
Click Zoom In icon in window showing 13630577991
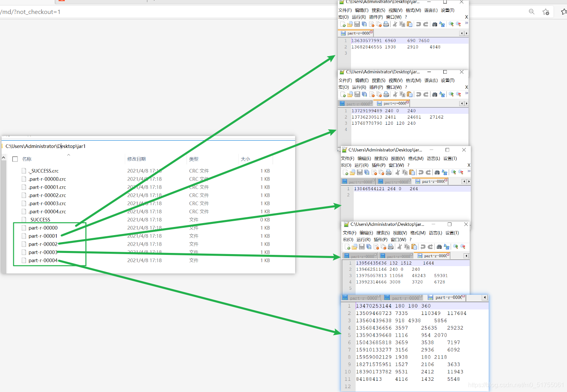(451, 24)
